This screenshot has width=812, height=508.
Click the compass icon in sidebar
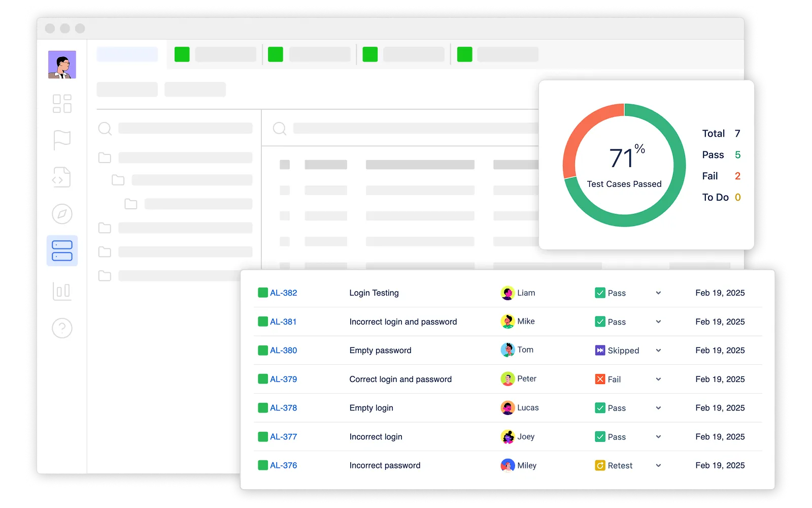[x=62, y=214]
